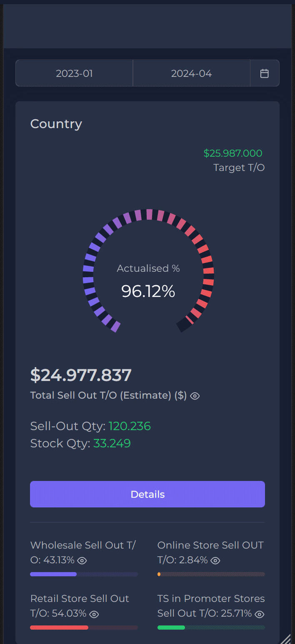
Task: Click the red Retail Store progress bar
Action: click(84, 627)
